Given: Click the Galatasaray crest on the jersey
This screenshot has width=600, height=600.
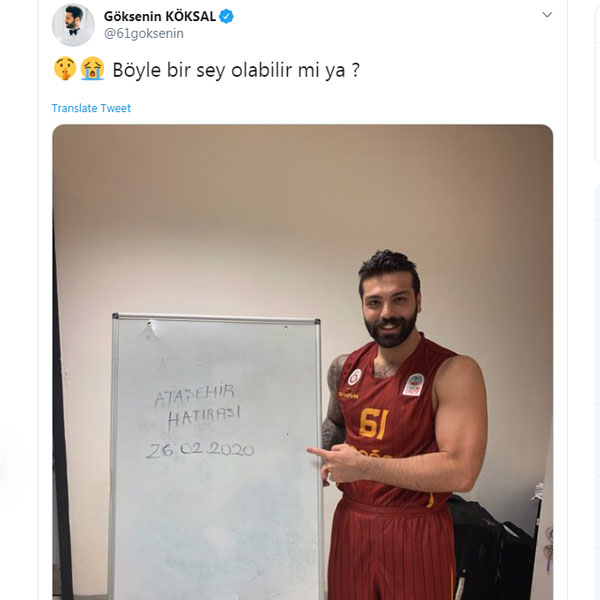Looking at the screenshot, I should 354,377.
